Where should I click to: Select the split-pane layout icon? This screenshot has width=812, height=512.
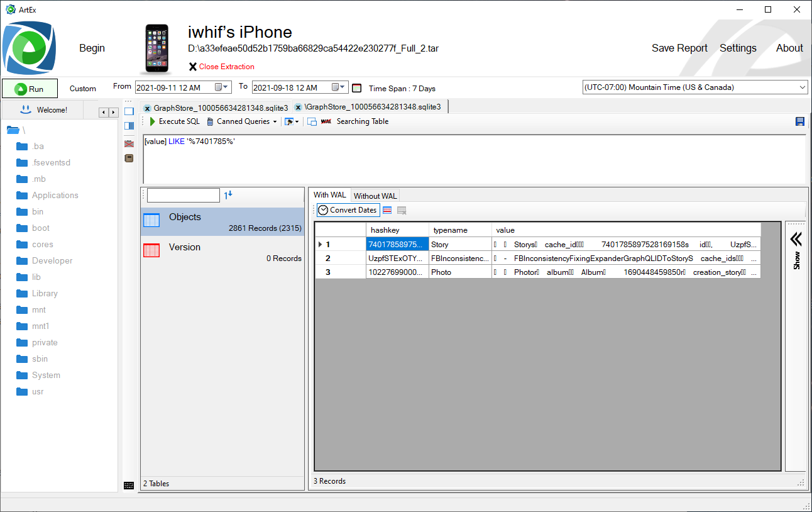coord(129,126)
